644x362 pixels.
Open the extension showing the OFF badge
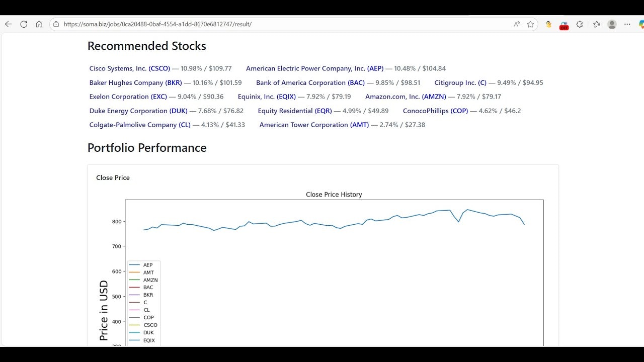coord(563,24)
